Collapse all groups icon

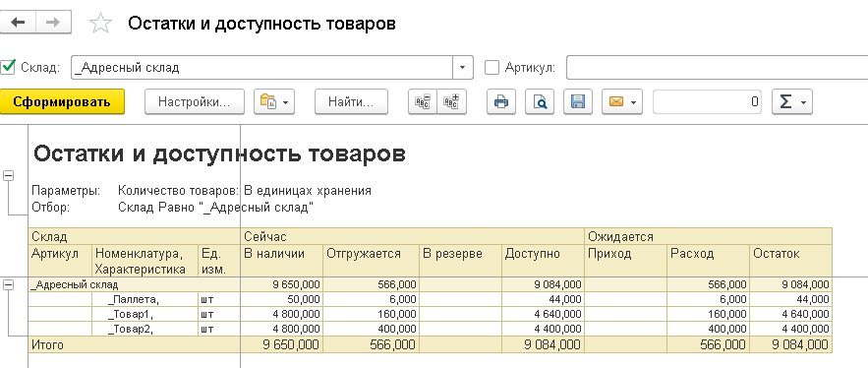423,102
